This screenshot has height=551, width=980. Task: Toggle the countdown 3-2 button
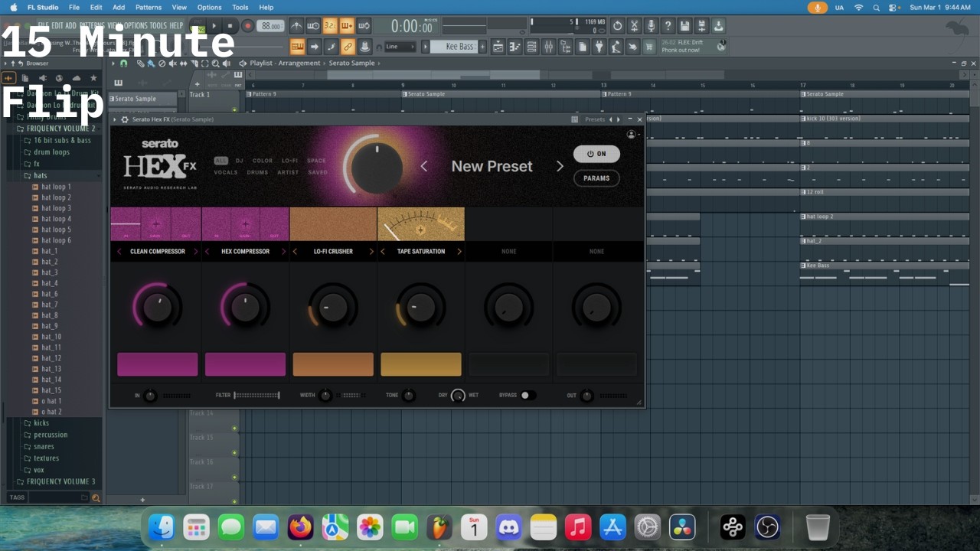click(330, 25)
